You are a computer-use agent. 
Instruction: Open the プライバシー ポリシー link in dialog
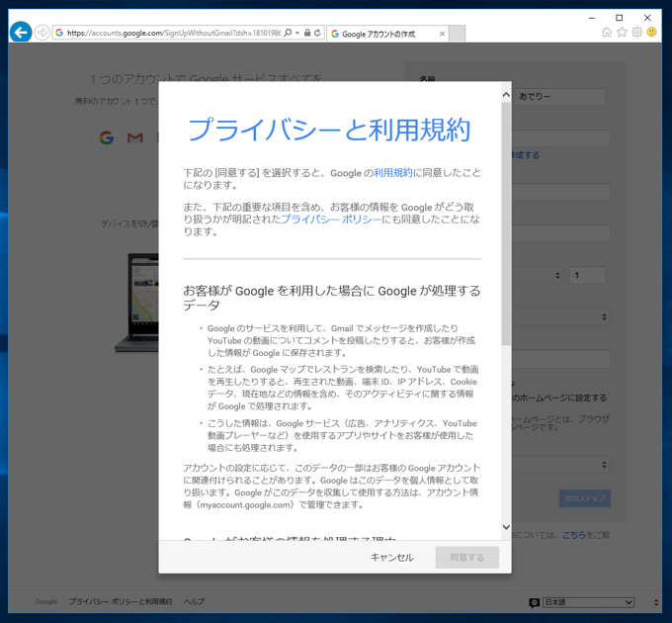tap(331, 220)
